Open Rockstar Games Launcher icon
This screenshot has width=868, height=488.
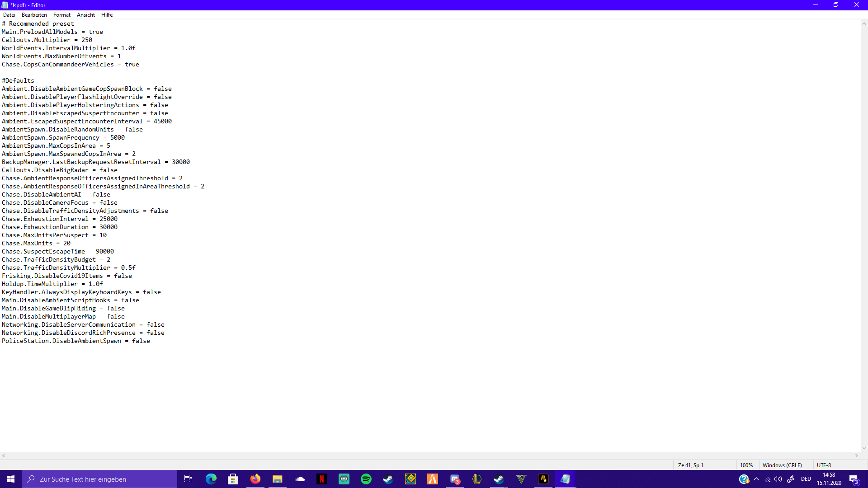(543, 479)
